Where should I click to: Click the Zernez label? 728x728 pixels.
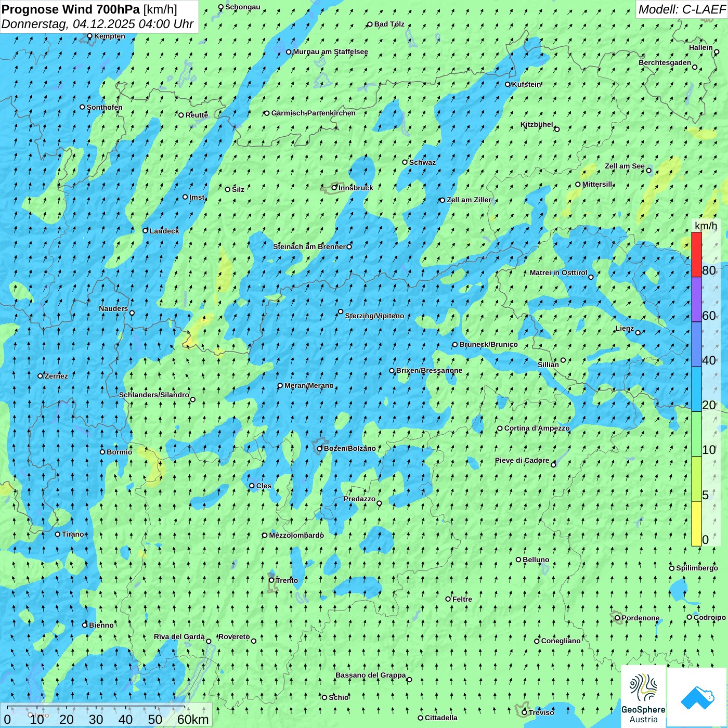pos(56,376)
